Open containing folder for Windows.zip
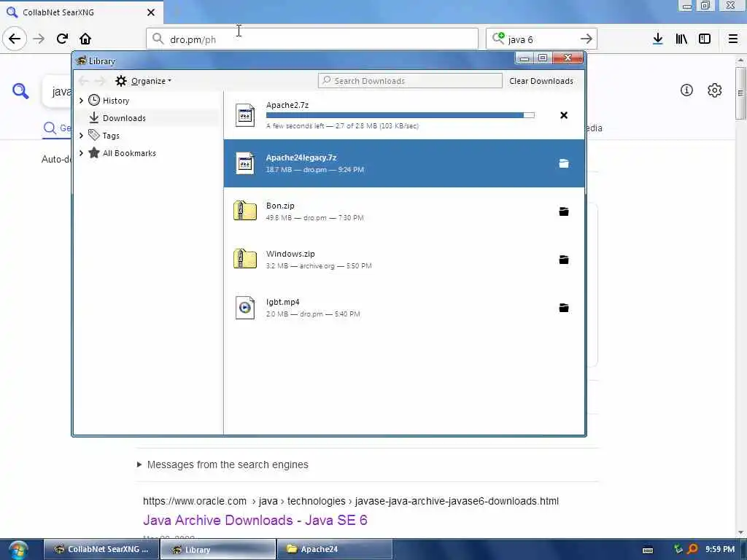Screen dimensions: 747x560 (x=564, y=260)
